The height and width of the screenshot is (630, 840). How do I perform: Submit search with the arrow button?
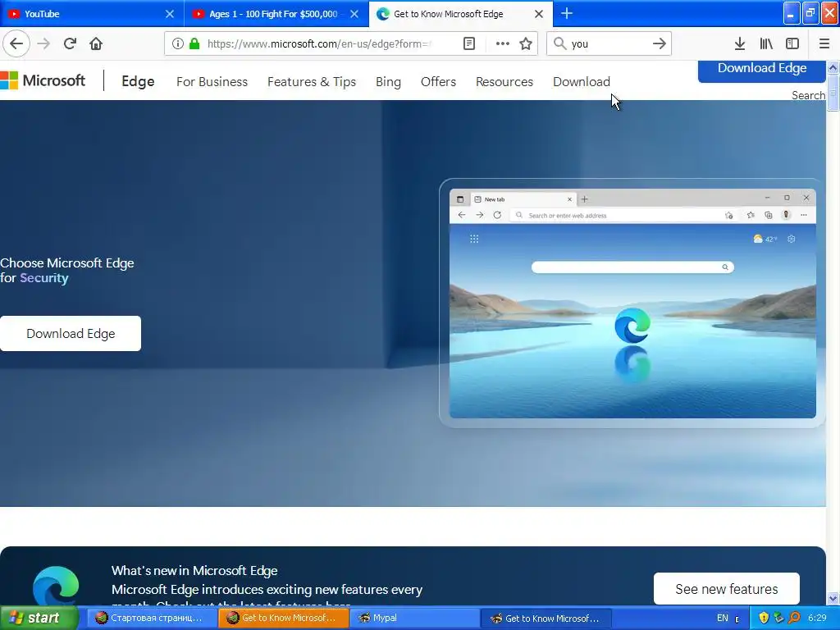tap(659, 43)
